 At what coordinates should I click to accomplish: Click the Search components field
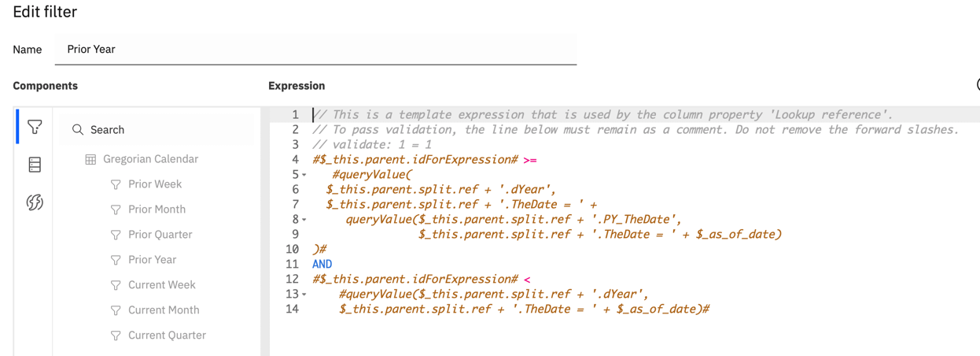click(157, 129)
